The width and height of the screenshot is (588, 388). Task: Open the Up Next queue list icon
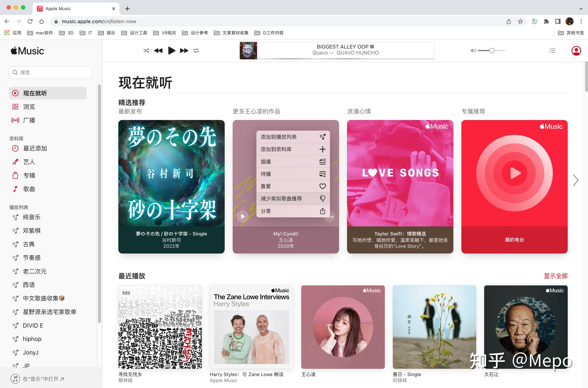pos(552,51)
